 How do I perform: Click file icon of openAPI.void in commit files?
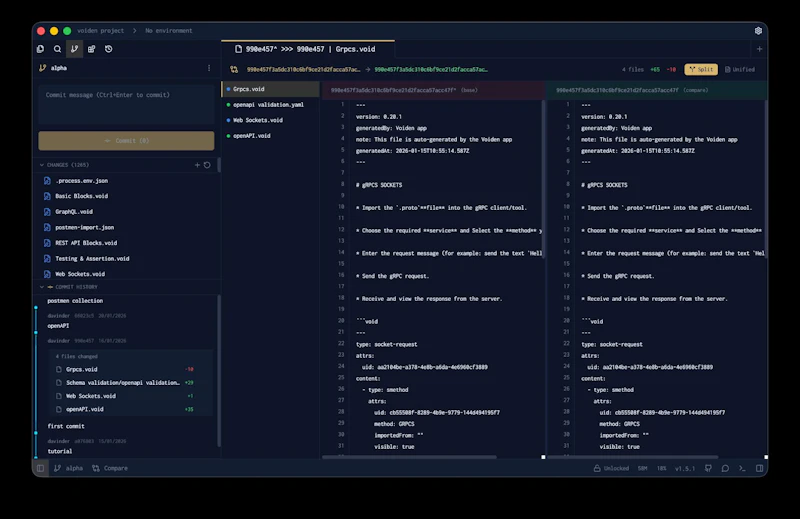(x=59, y=409)
